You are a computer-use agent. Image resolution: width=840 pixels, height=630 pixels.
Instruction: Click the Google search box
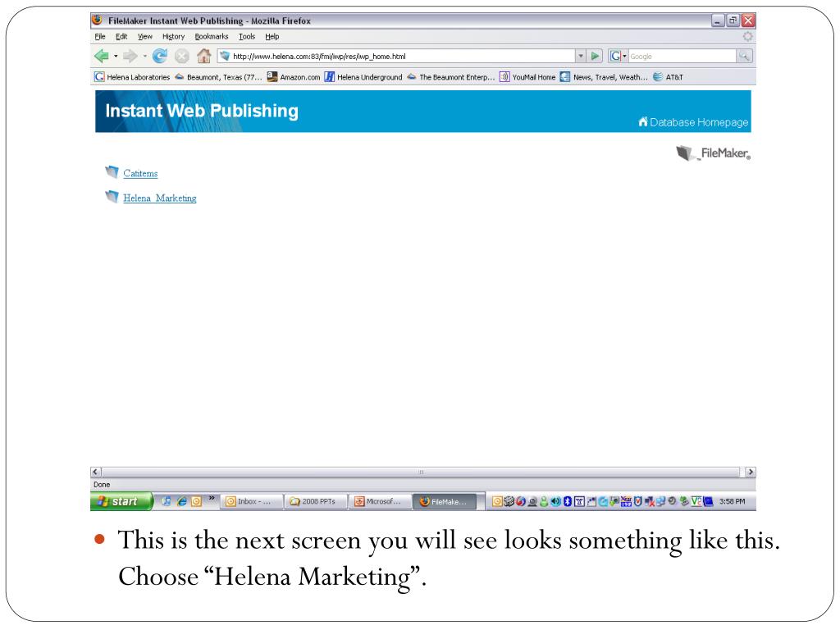coord(682,56)
